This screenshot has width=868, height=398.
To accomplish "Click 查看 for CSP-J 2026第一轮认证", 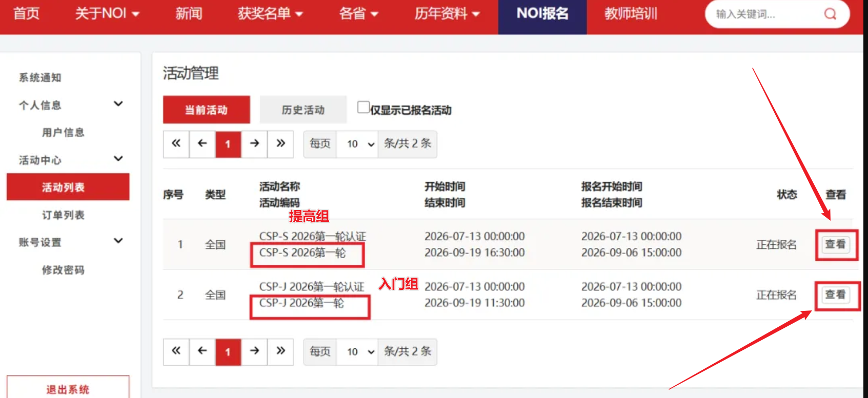I will (x=835, y=295).
